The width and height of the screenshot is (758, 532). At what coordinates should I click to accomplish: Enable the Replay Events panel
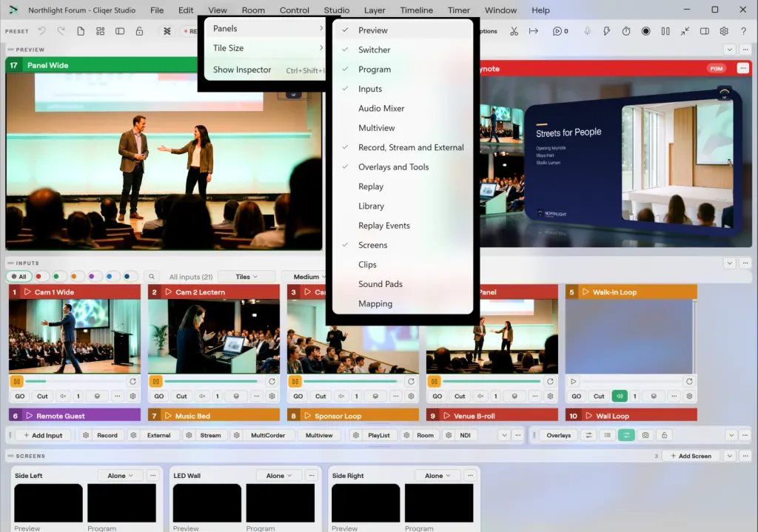402,226
